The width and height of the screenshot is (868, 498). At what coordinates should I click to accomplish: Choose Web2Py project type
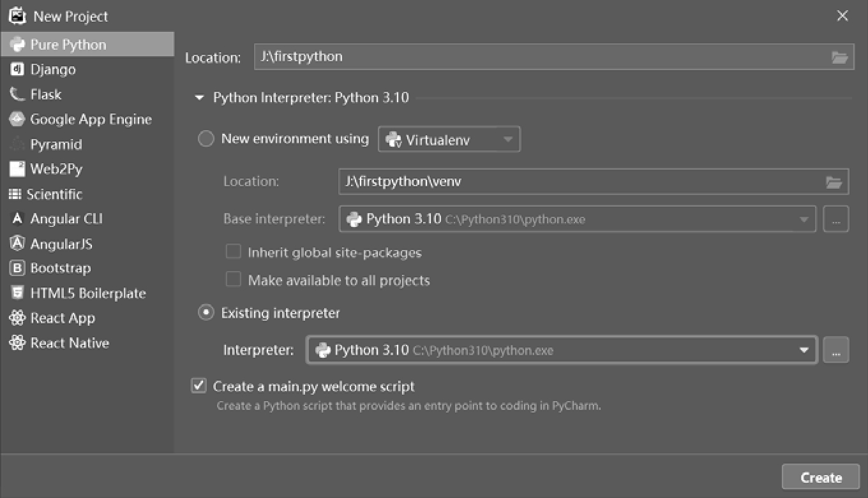[x=87, y=169]
